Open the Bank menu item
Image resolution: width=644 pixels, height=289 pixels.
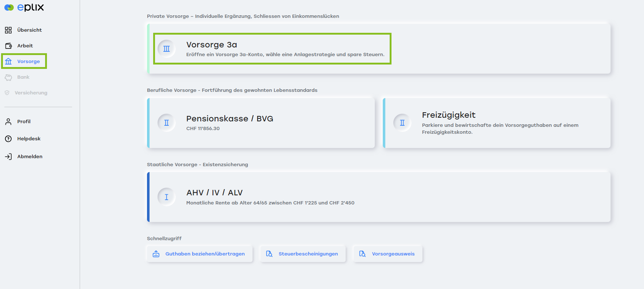click(23, 77)
